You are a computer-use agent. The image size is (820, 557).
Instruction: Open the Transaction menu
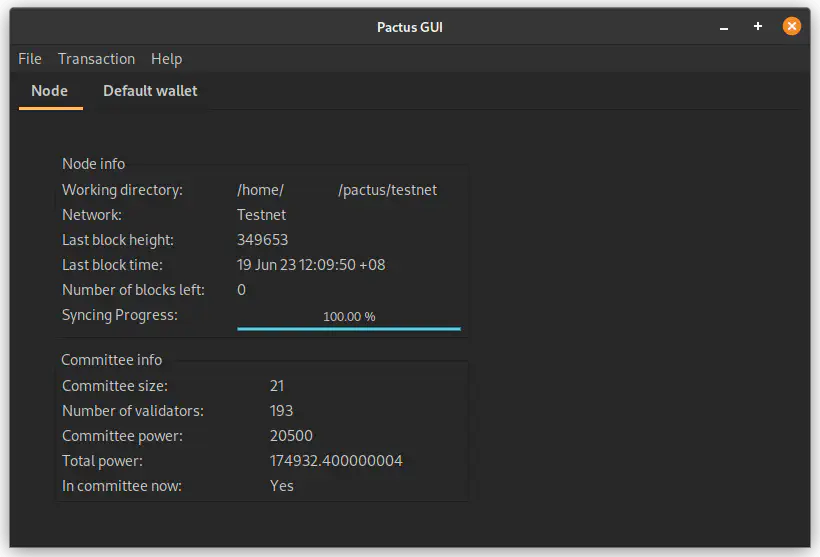point(96,59)
